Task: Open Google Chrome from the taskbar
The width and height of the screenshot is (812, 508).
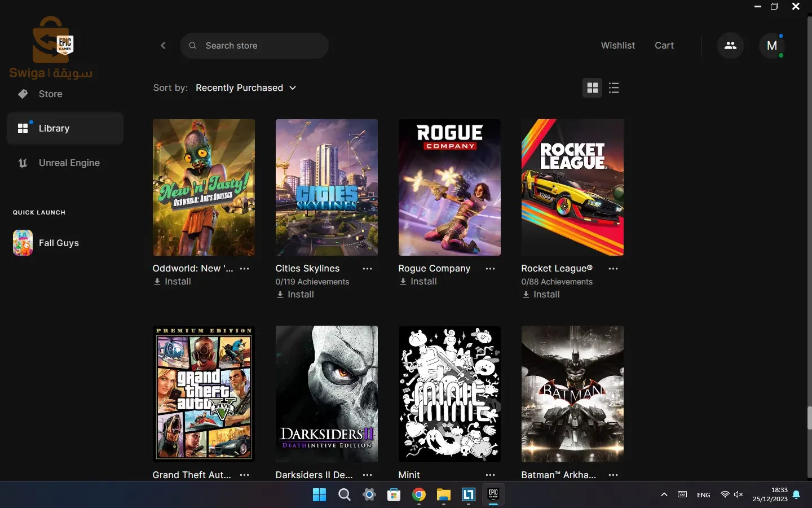Action: tap(418, 495)
